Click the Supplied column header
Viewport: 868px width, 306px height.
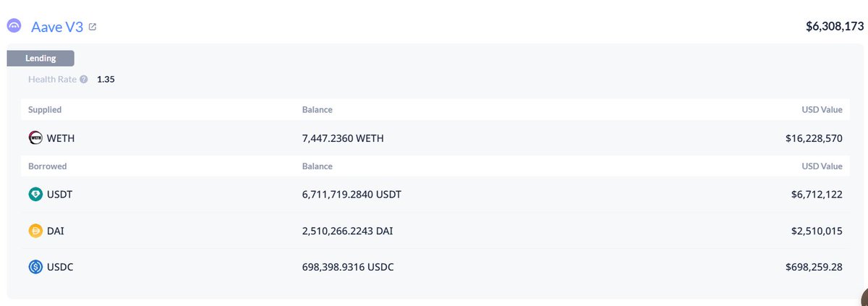[45, 110]
